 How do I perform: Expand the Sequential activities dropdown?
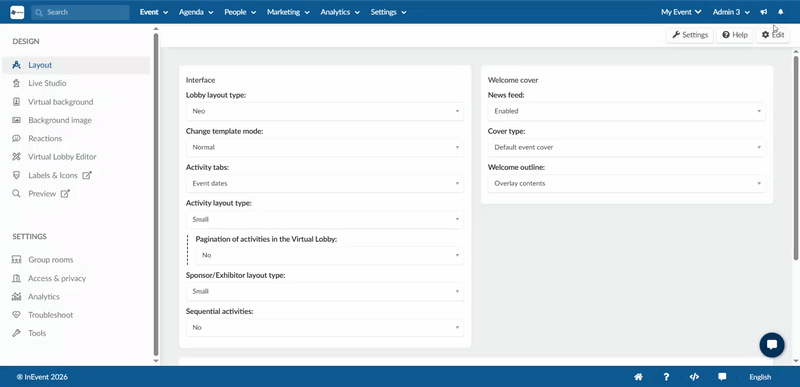[x=324, y=327]
